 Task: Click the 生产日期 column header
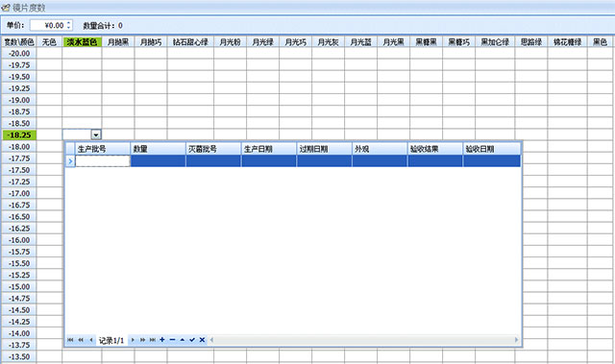point(269,149)
